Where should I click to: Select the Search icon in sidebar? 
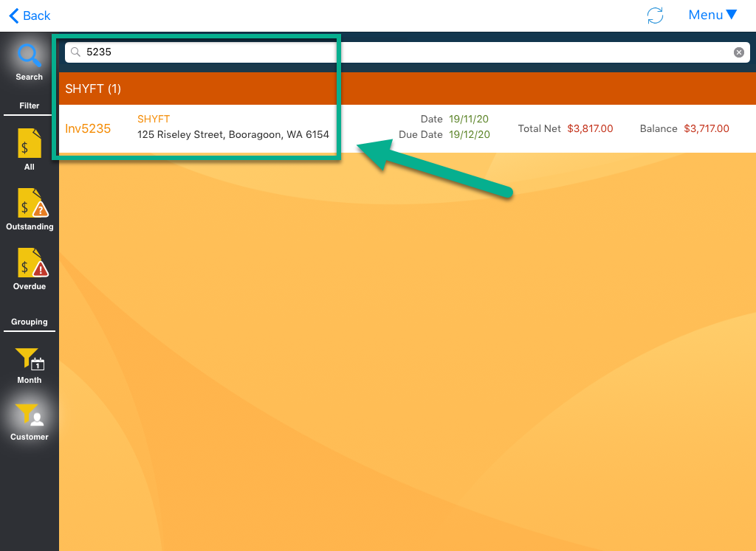tap(30, 61)
